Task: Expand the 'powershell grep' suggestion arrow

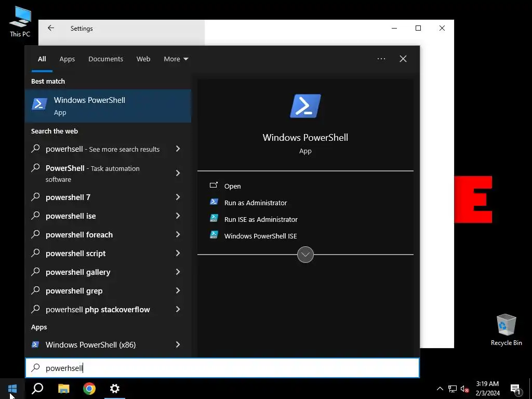Action: pyautogui.click(x=178, y=290)
